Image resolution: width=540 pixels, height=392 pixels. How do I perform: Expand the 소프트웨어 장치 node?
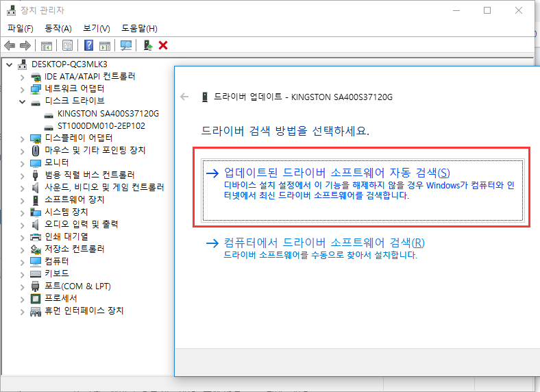(x=23, y=201)
